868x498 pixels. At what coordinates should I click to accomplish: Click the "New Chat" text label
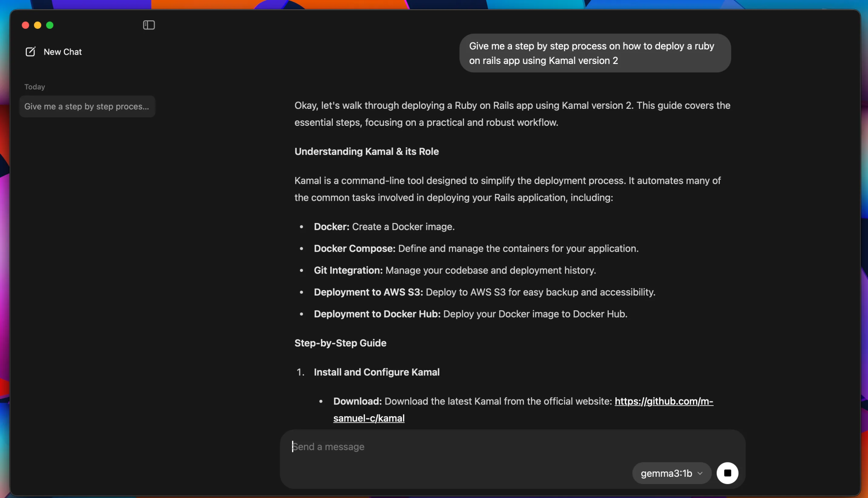click(x=63, y=52)
